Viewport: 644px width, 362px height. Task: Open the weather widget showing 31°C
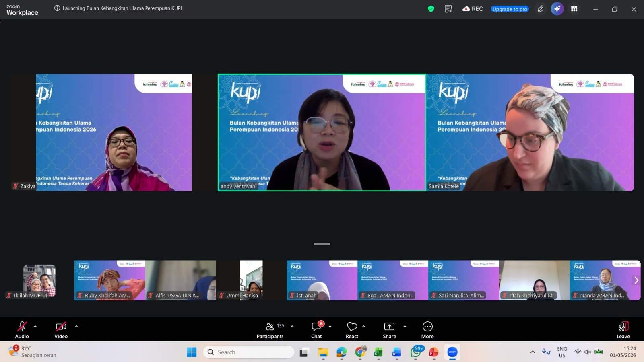(33, 352)
